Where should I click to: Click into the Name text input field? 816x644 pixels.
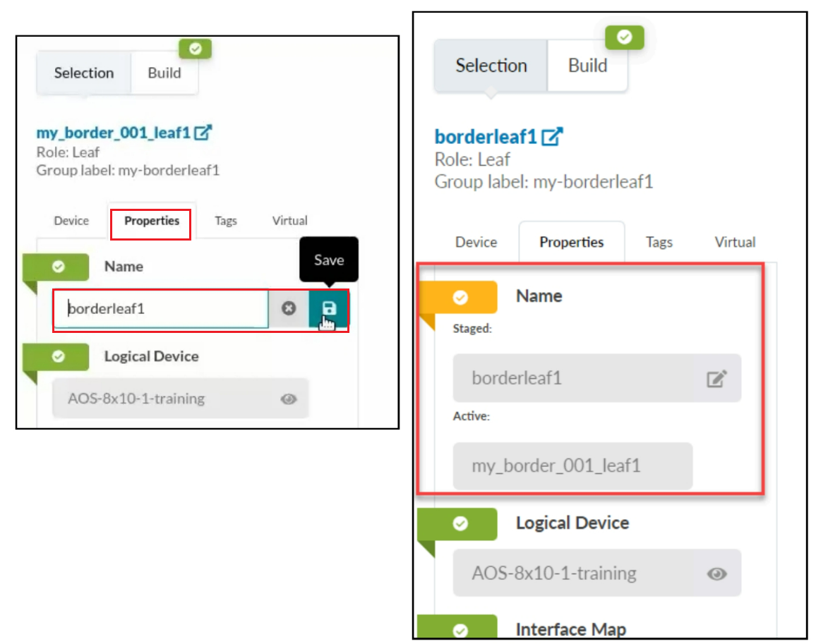coord(161,309)
